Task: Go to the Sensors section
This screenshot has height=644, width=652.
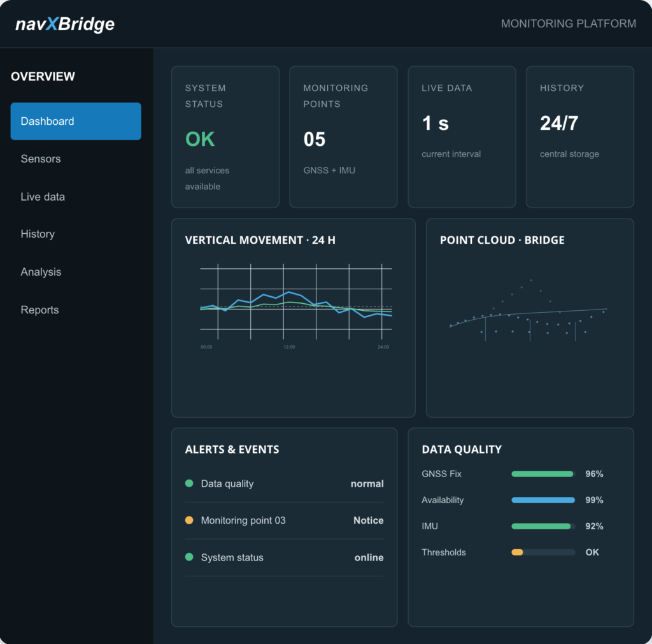Action: tap(41, 159)
